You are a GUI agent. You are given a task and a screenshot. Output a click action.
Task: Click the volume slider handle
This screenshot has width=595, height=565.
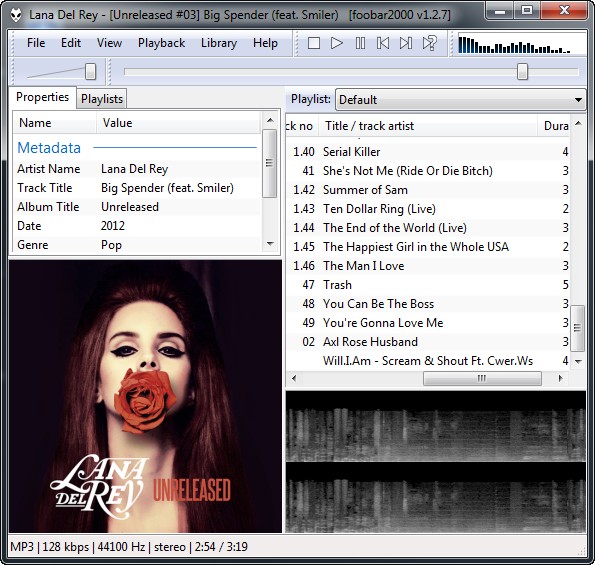90,71
